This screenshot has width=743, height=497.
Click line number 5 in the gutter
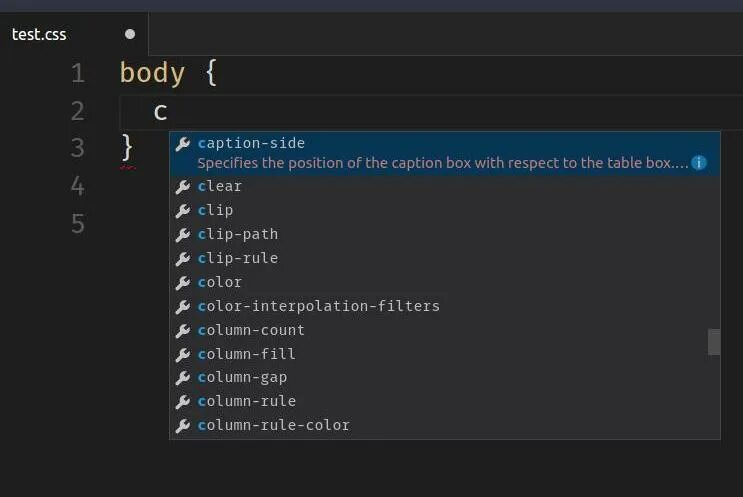(x=78, y=223)
